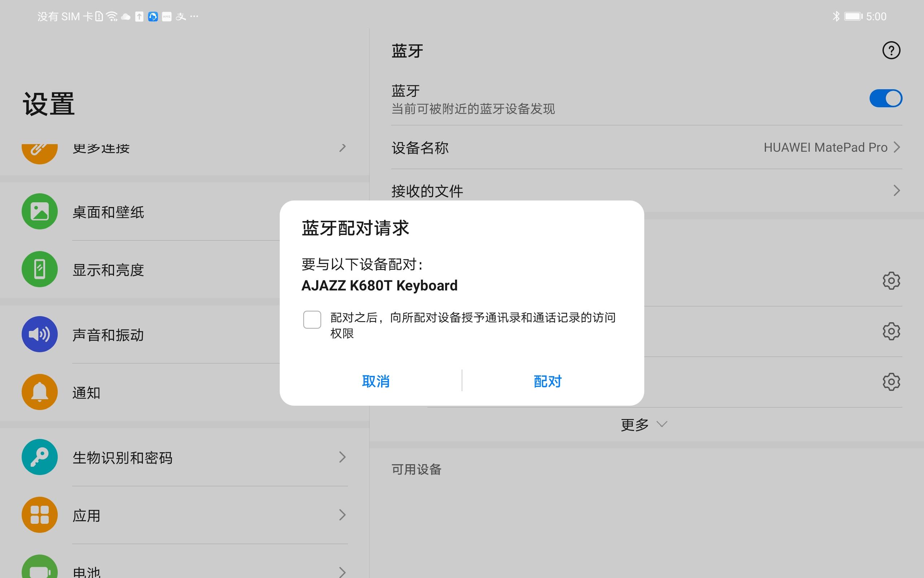This screenshot has height=578, width=924.
Task: Open 接收的文件 chevron arrow
Action: (x=897, y=190)
